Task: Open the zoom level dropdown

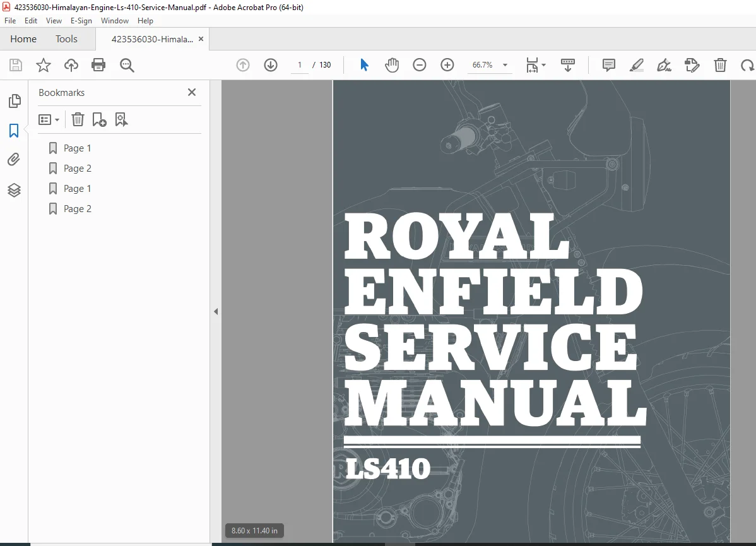Action: [x=505, y=65]
